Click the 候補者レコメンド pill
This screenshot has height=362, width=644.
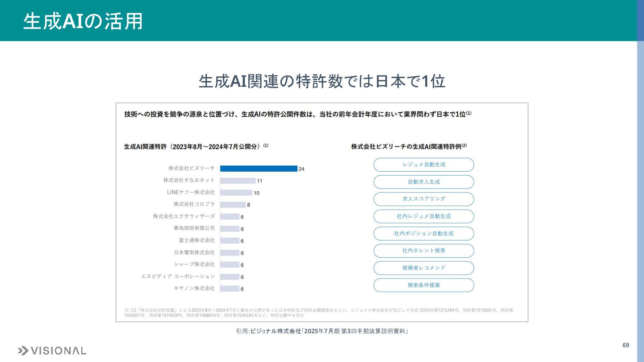(x=424, y=268)
